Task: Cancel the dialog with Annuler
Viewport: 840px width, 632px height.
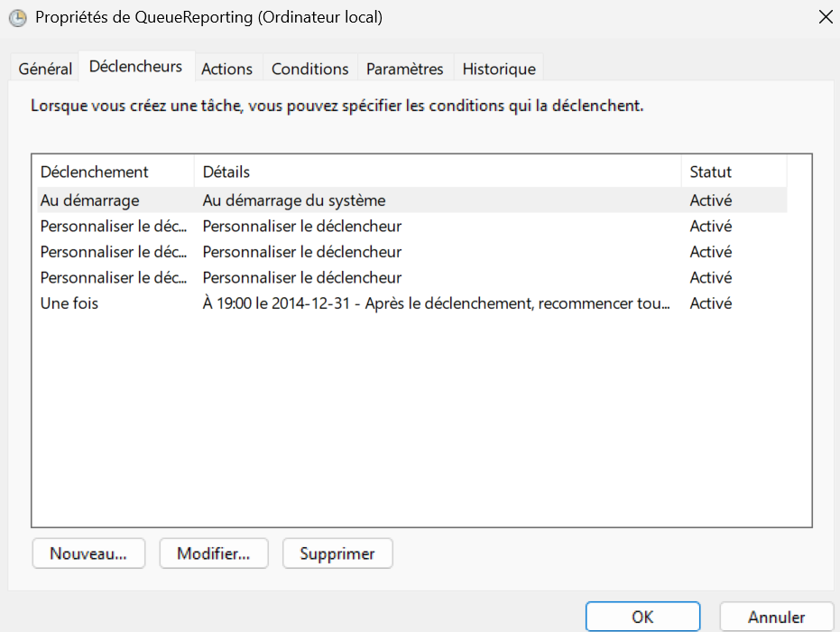Action: click(x=776, y=618)
